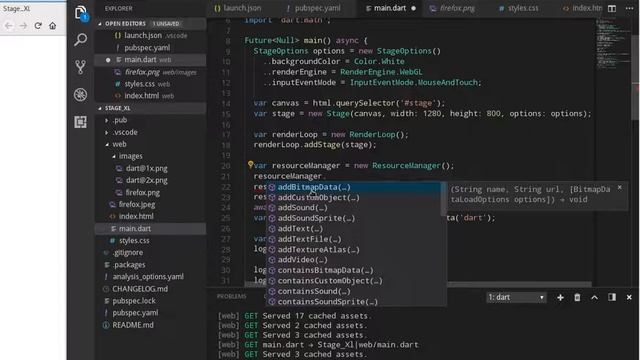Close the terminal panel

pos(629,298)
